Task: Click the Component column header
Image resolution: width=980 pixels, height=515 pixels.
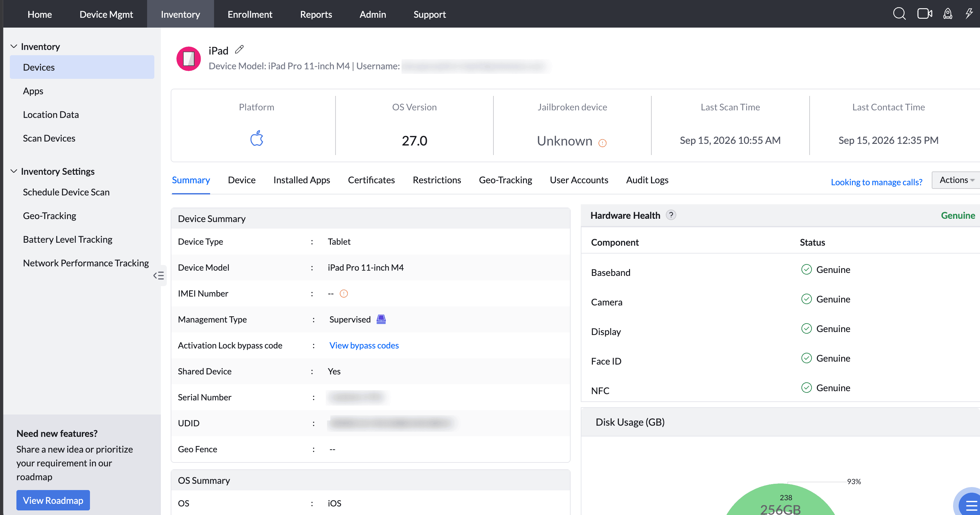Action: [x=615, y=242]
